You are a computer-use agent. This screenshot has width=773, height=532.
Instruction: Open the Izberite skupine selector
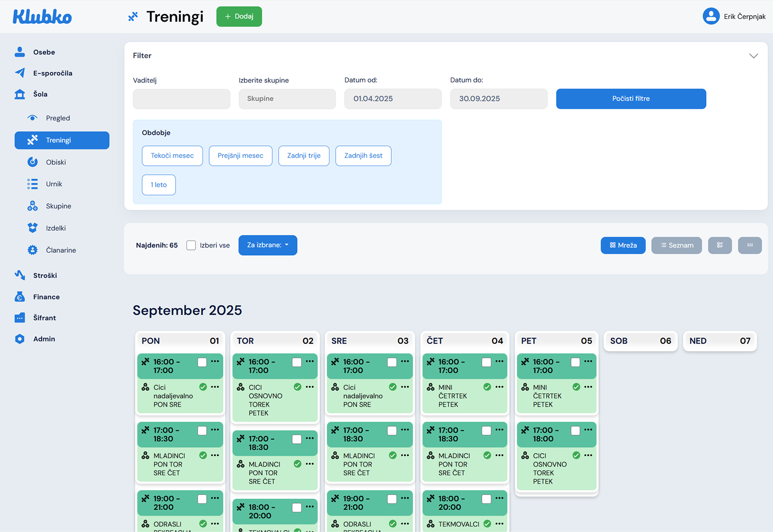(287, 99)
